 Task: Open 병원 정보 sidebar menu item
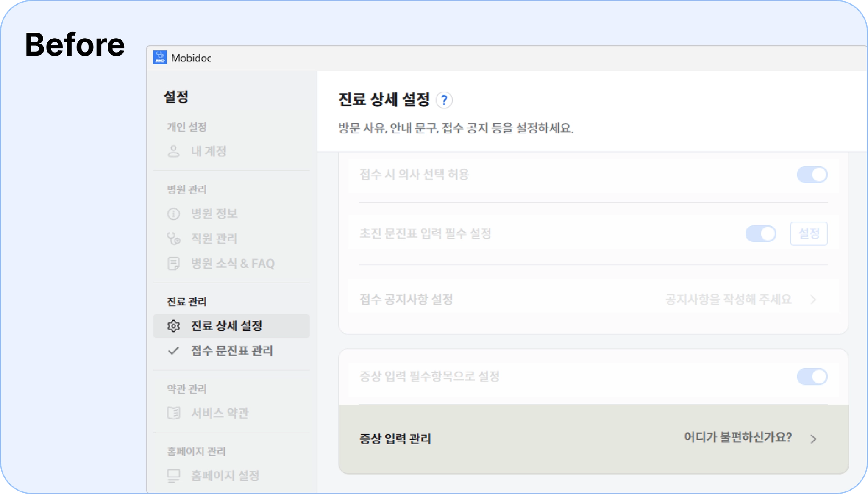[x=214, y=214]
